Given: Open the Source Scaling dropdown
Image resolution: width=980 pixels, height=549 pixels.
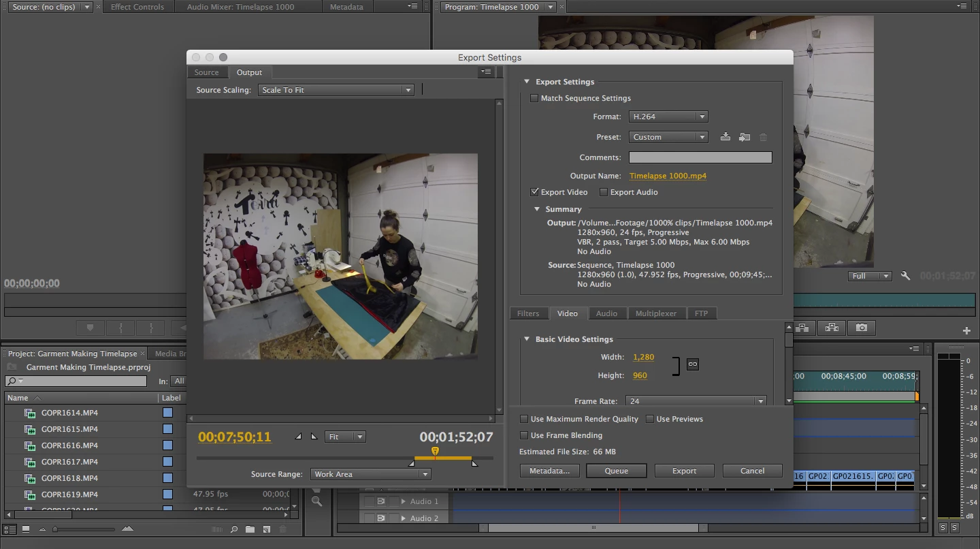Looking at the screenshot, I should click(x=336, y=90).
